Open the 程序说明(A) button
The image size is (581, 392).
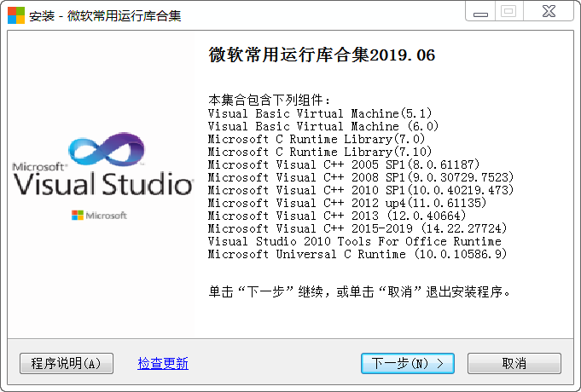pos(67,363)
